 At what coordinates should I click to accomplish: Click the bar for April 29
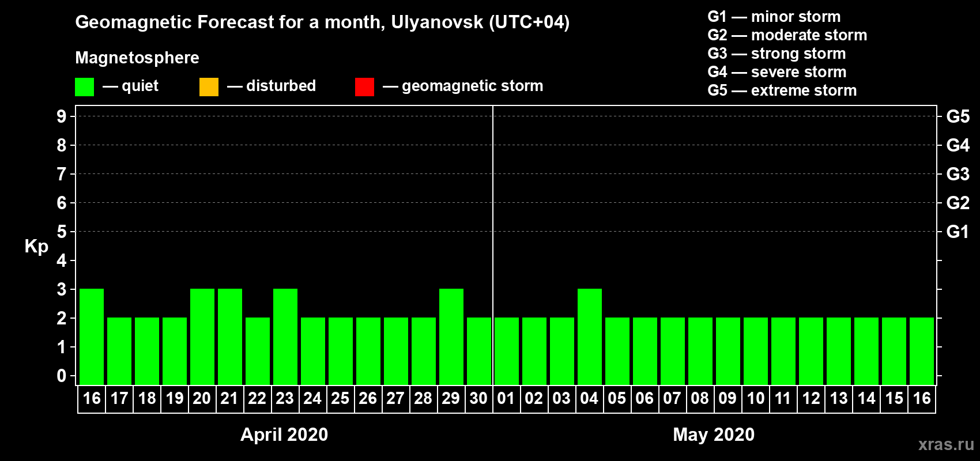451,337
